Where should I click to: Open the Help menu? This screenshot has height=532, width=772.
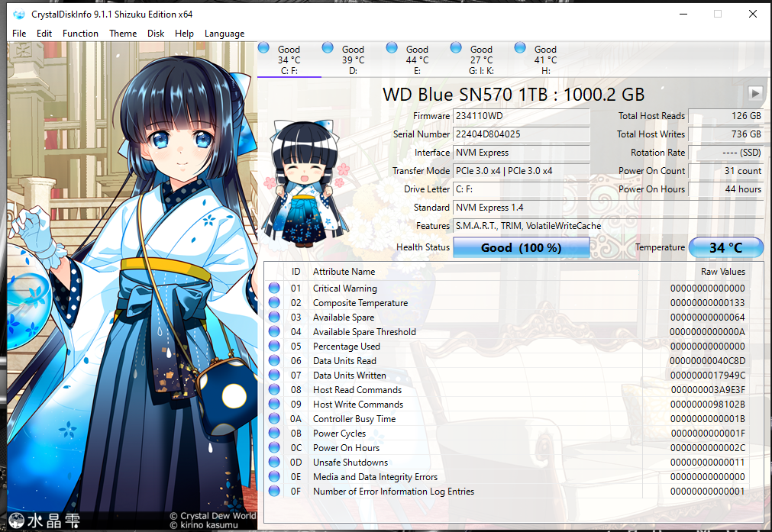click(184, 34)
